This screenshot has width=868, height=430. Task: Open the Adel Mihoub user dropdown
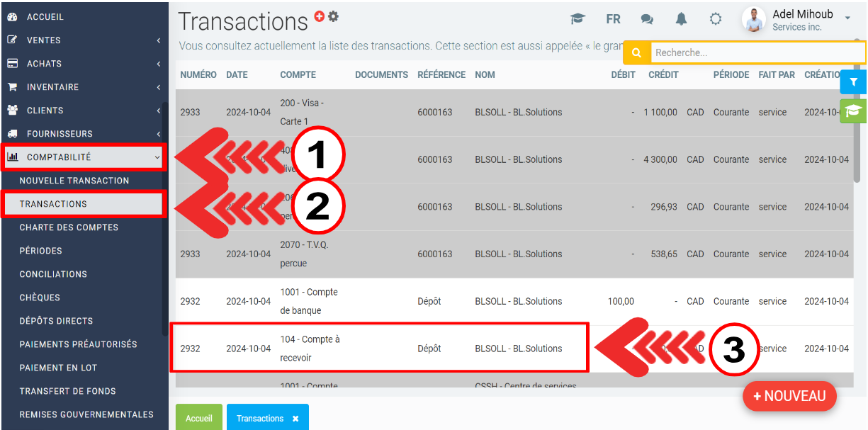point(847,18)
